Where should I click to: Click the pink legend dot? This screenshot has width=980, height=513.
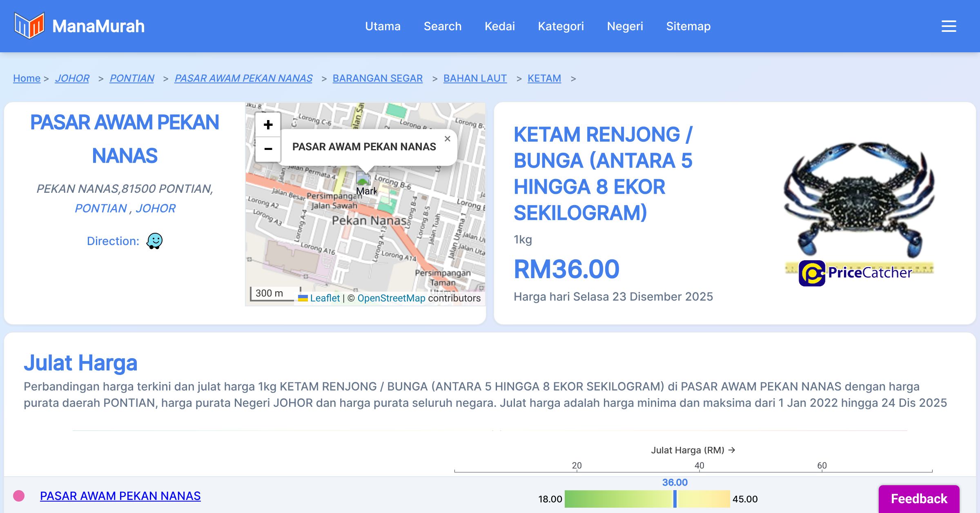pos(19,496)
